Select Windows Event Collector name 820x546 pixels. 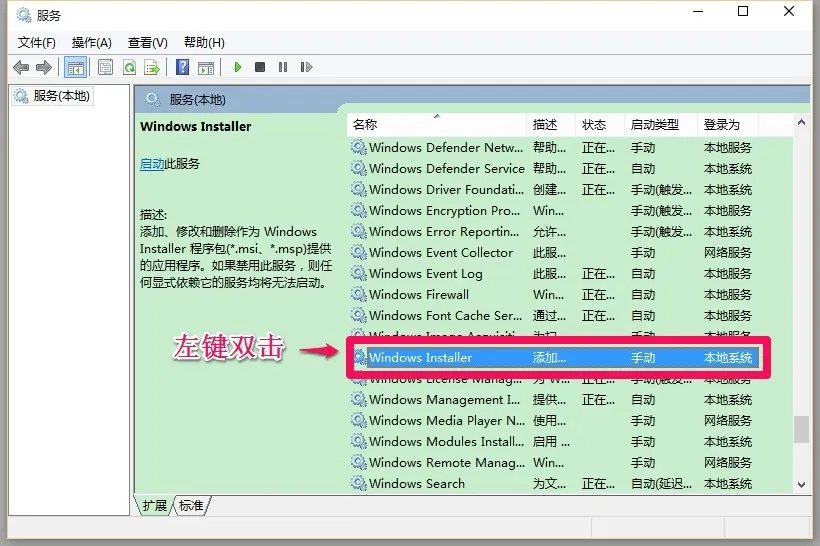tap(441, 253)
